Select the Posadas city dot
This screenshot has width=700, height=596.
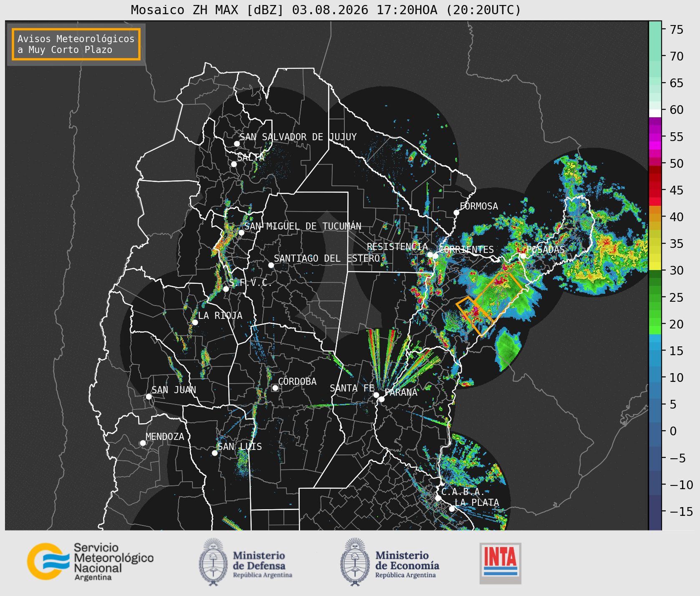[523, 256]
